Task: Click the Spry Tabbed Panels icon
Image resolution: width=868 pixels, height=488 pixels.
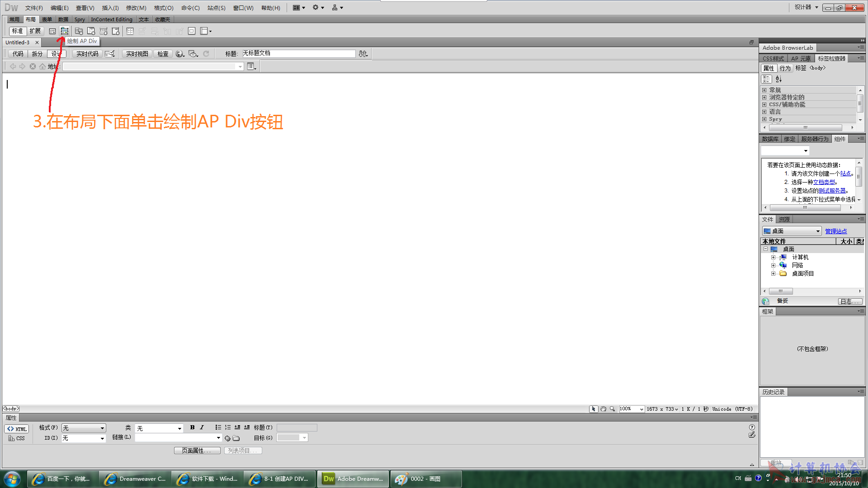Action: (91, 31)
